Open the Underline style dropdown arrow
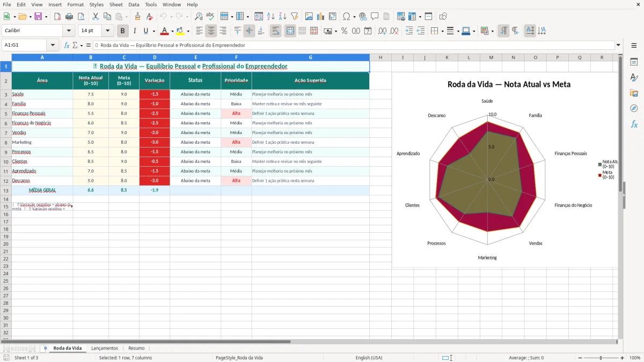 pos(153,31)
